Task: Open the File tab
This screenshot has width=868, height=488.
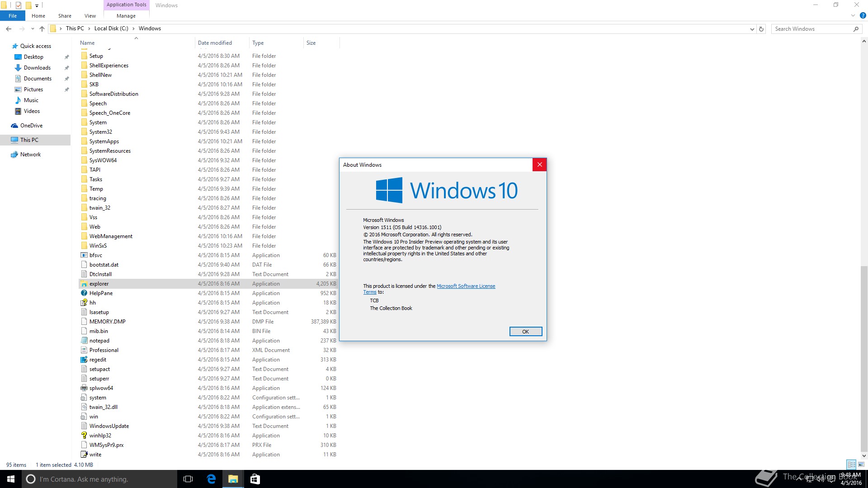Action: coord(13,16)
